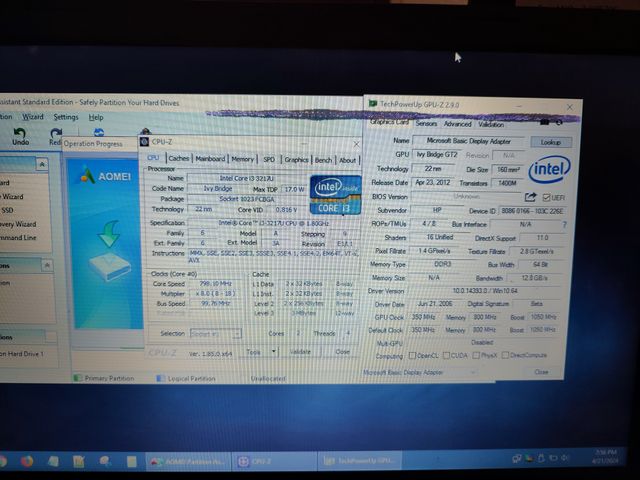
Task: Switch to the Memory tab in CPU-Z
Action: pos(242,159)
